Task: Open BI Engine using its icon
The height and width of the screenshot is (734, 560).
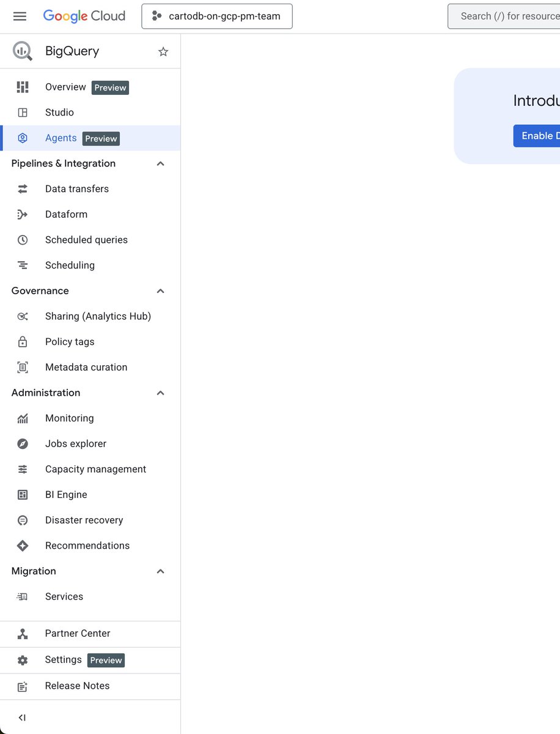Action: tap(23, 494)
